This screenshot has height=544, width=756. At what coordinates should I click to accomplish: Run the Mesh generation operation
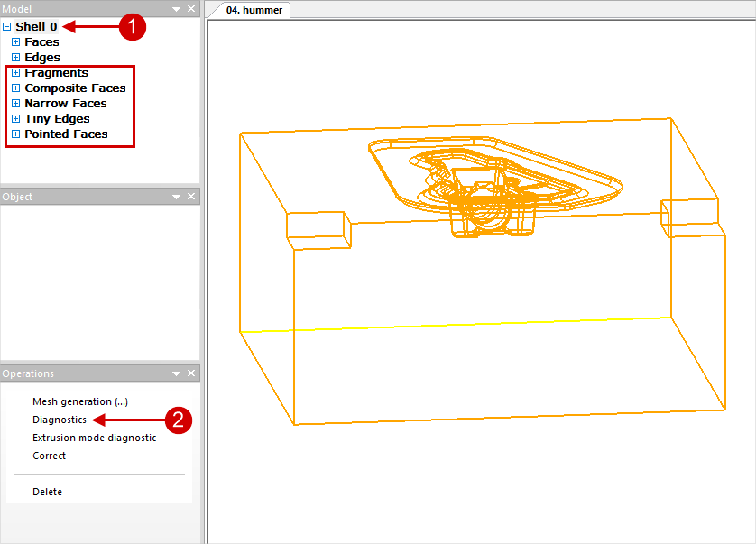(x=79, y=401)
